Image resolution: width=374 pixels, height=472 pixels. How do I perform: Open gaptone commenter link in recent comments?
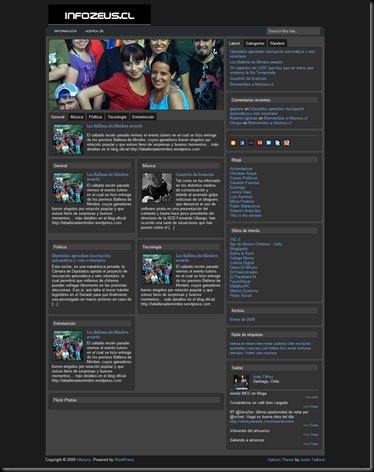coord(237,109)
